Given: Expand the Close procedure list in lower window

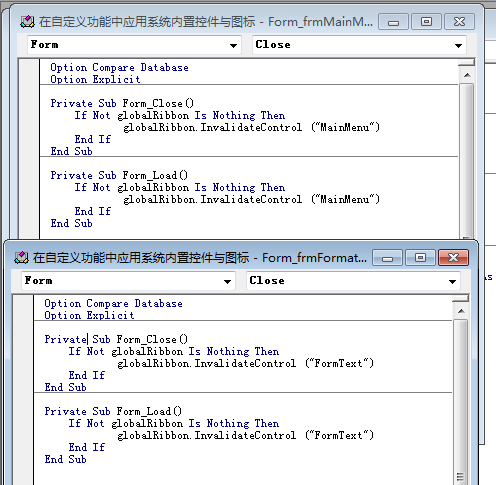Looking at the screenshot, I should (x=452, y=281).
